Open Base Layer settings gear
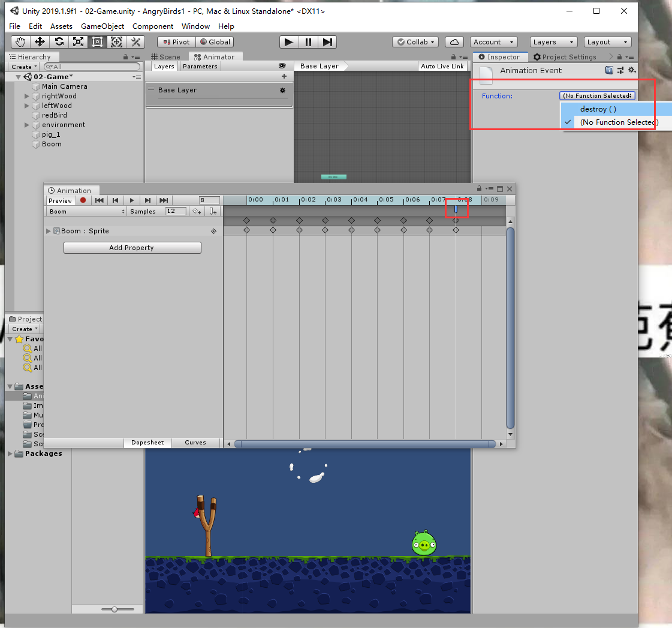The height and width of the screenshot is (628, 672). pos(282,90)
